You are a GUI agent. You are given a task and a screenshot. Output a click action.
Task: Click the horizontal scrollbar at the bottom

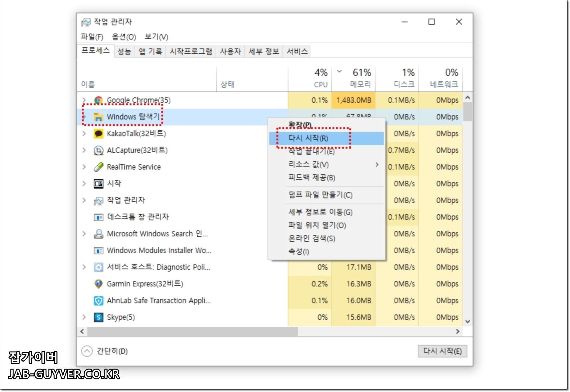click(x=190, y=332)
